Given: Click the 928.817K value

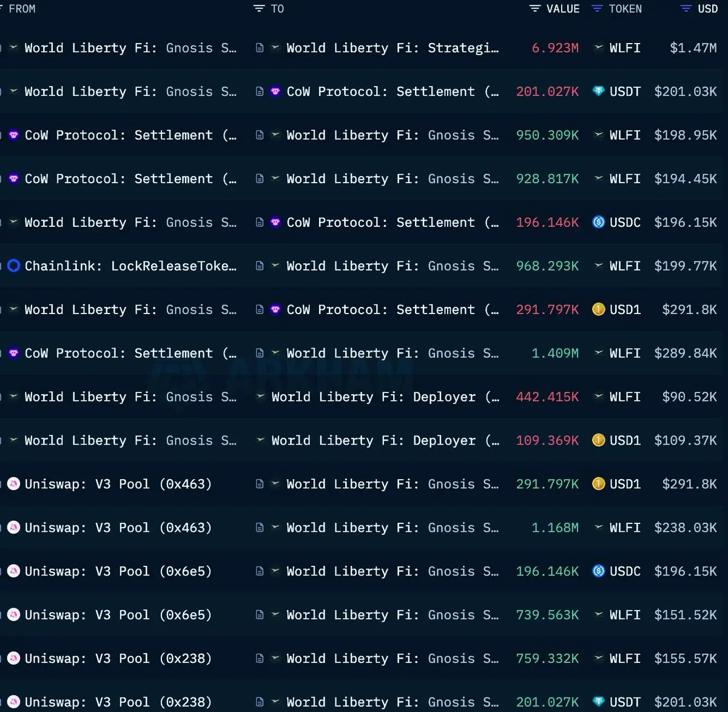Looking at the screenshot, I should pos(547,178).
